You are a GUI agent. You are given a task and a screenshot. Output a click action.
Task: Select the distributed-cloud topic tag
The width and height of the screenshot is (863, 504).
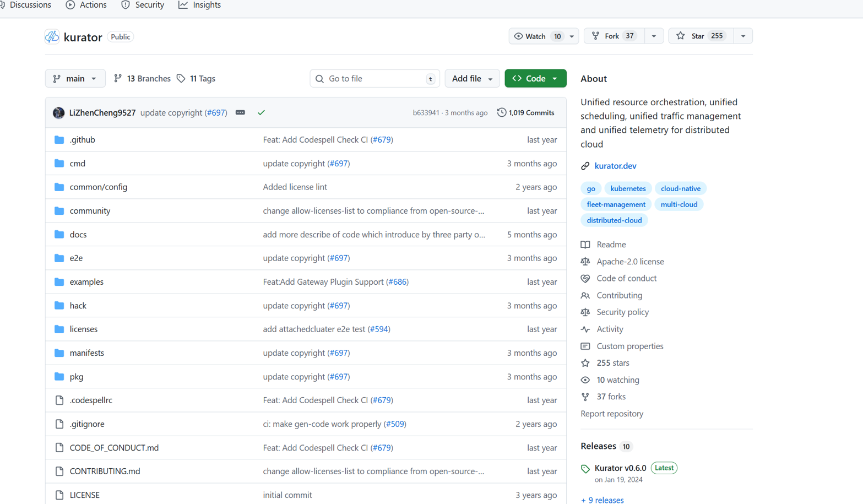(614, 220)
